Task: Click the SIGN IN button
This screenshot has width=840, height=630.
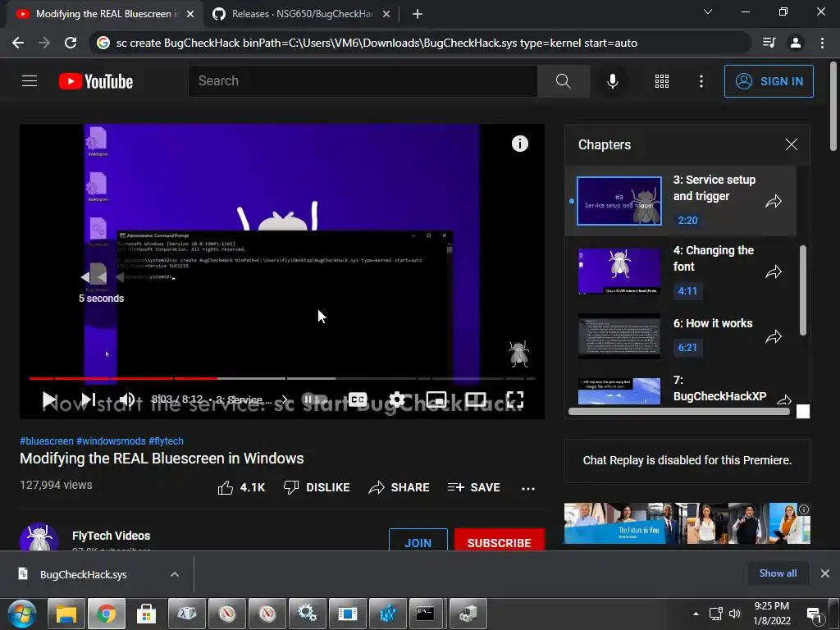Action: tap(768, 81)
